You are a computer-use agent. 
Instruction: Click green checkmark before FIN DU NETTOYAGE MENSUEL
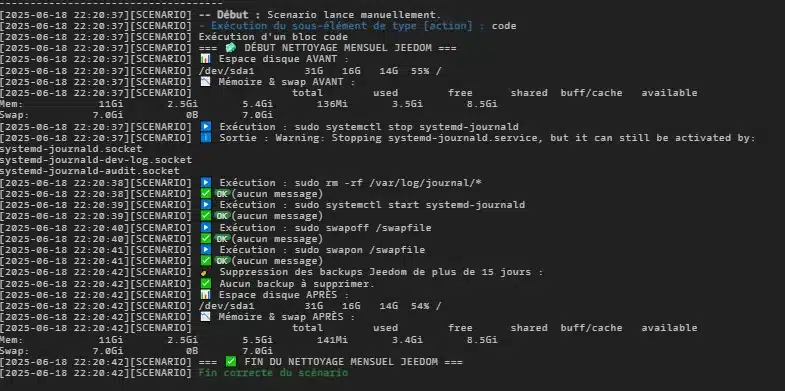click(x=231, y=361)
